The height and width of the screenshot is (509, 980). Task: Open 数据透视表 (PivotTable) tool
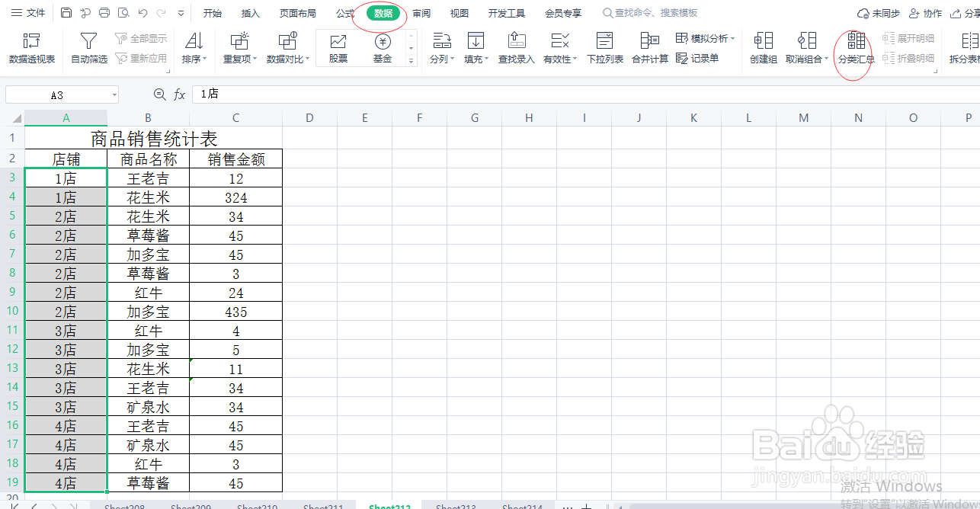pyautogui.click(x=32, y=48)
